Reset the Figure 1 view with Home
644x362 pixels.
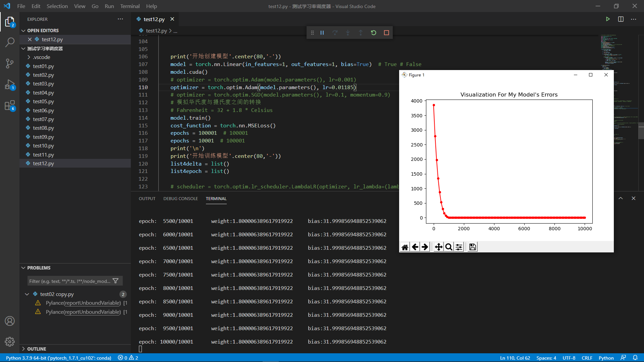(x=405, y=247)
